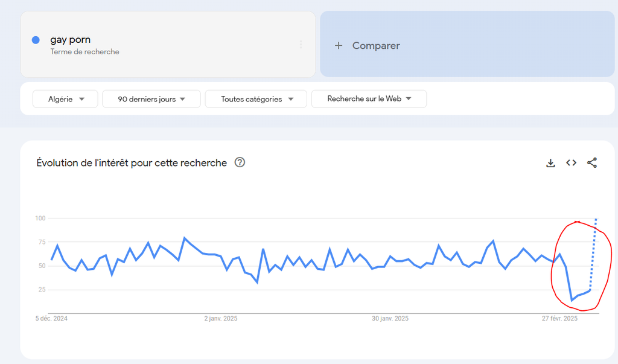Expand the Toutes catégories dropdown
Image resolution: width=618 pixels, height=364 pixels.
pyautogui.click(x=256, y=99)
